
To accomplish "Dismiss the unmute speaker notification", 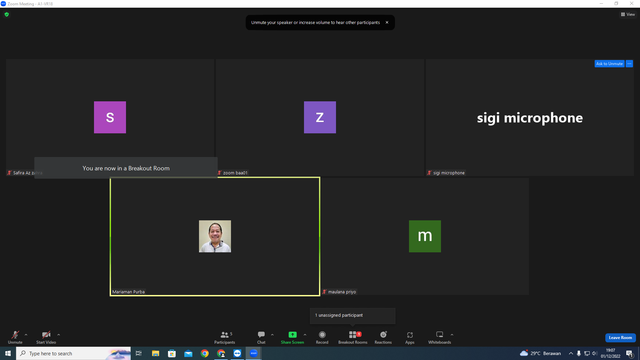I will [387, 22].
